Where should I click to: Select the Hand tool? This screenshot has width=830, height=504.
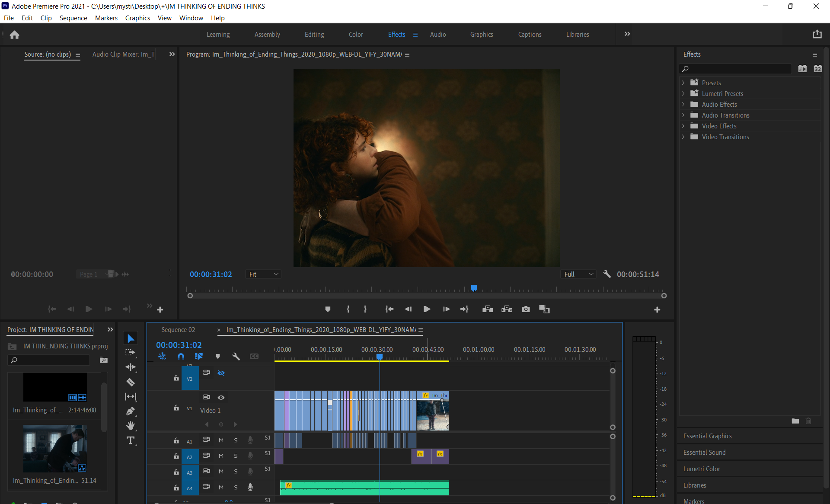pyautogui.click(x=130, y=426)
